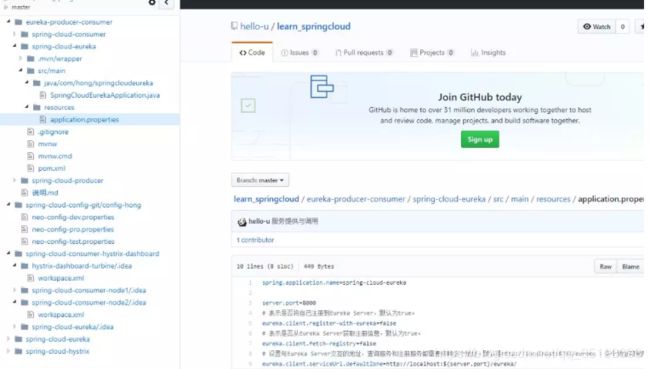This screenshot has height=369, width=650.
Task: Expand the spring-cloud-consumer folder
Action: click(15, 34)
